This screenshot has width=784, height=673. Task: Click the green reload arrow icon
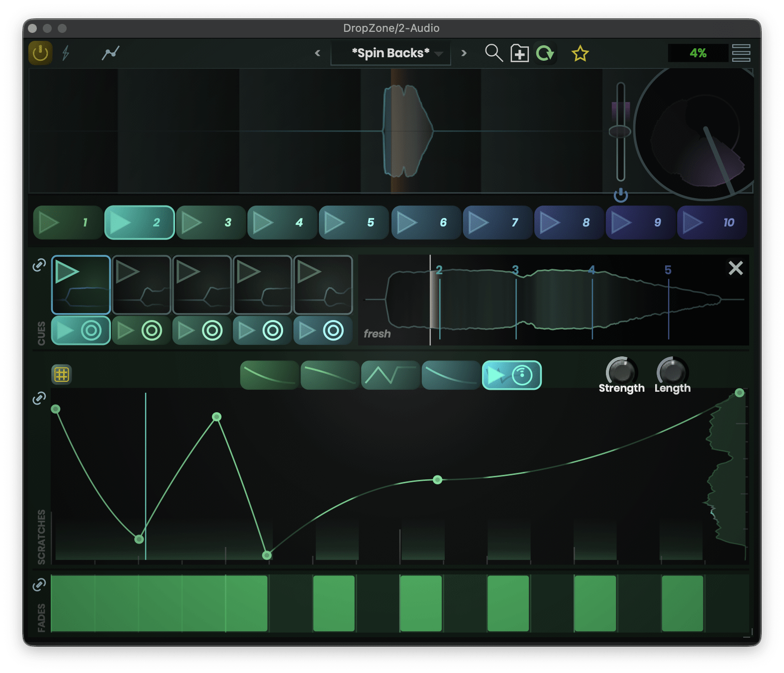click(x=545, y=53)
